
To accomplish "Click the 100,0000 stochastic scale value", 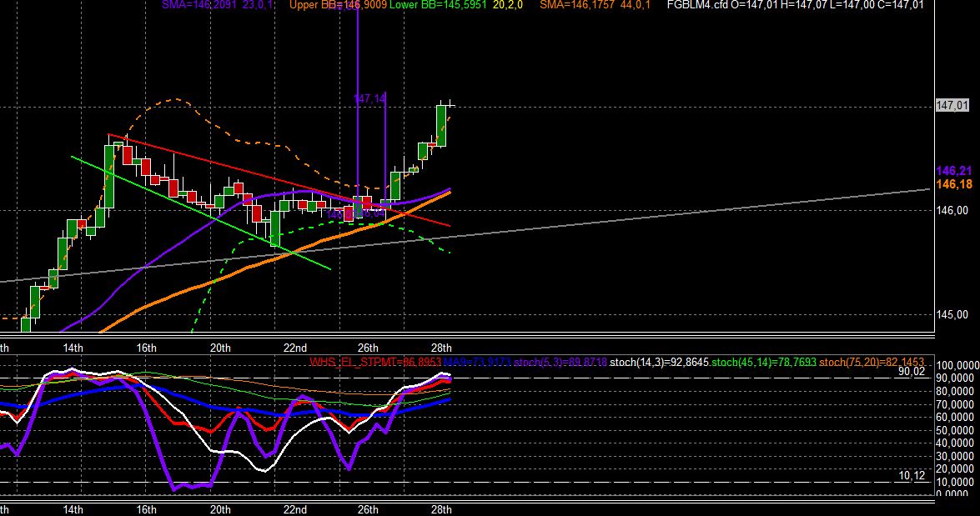I will click(x=957, y=365).
